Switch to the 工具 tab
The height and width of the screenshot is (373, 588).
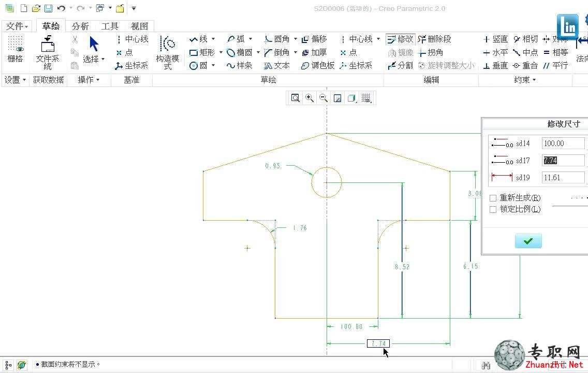pos(110,26)
